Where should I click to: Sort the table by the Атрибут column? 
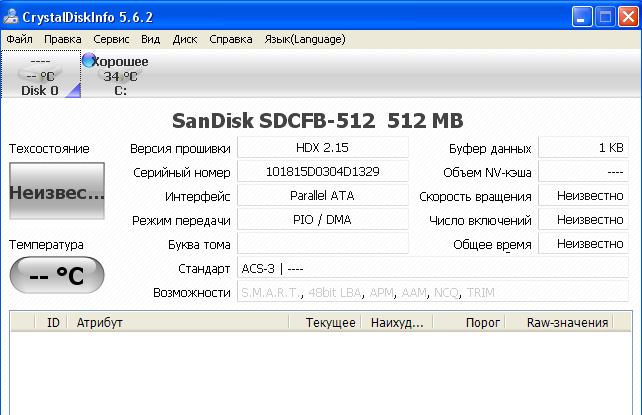click(100, 323)
